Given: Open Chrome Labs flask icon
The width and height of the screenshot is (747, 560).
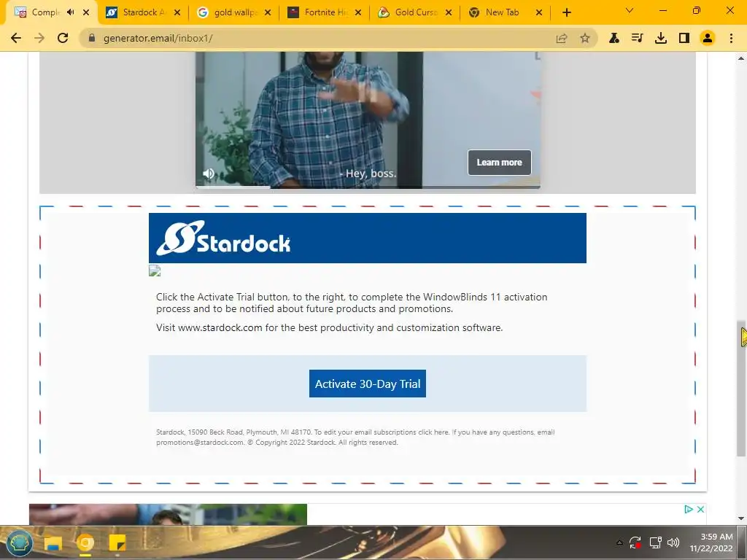Looking at the screenshot, I should click(x=614, y=38).
